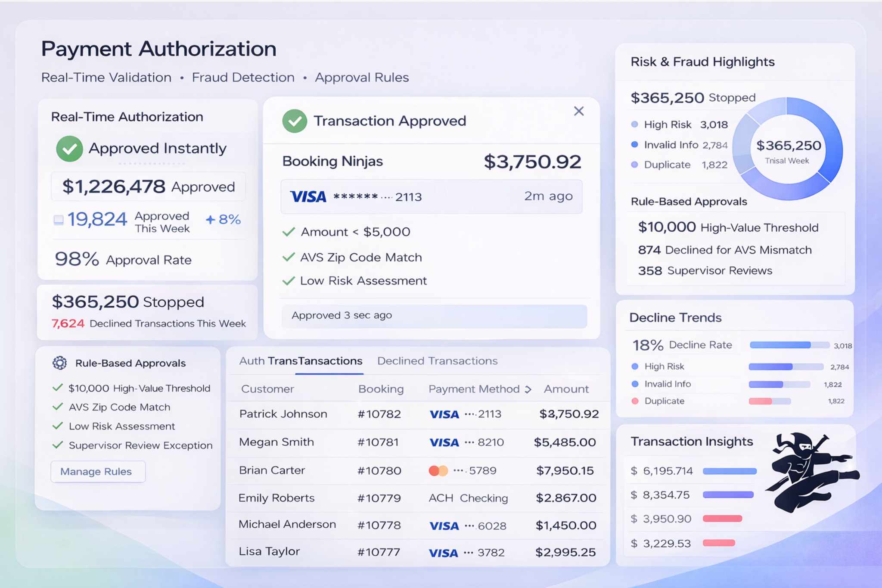Click the VISA logo on Booking Ninjas card
Image resolution: width=882 pixels, height=588 pixels.
(x=308, y=196)
